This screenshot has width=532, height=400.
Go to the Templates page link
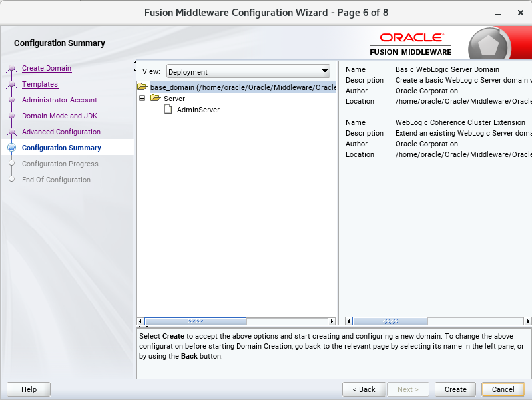40,84
